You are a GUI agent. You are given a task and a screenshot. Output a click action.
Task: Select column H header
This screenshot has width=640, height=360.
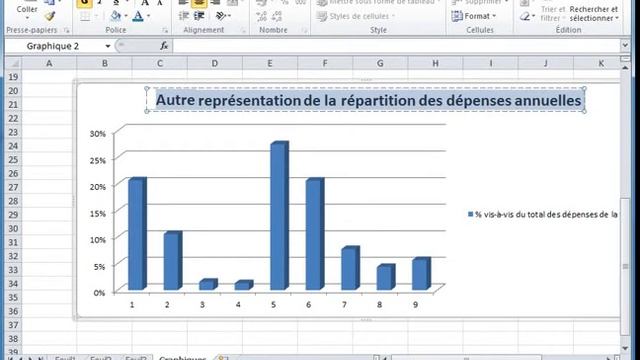tap(435, 63)
